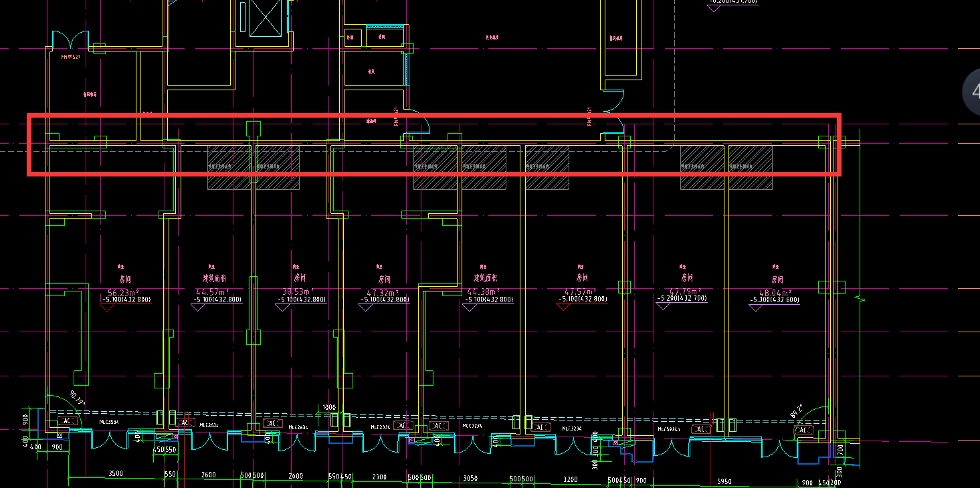
Task: Click the AC tag below the 89.2° angle
Action: (803, 431)
